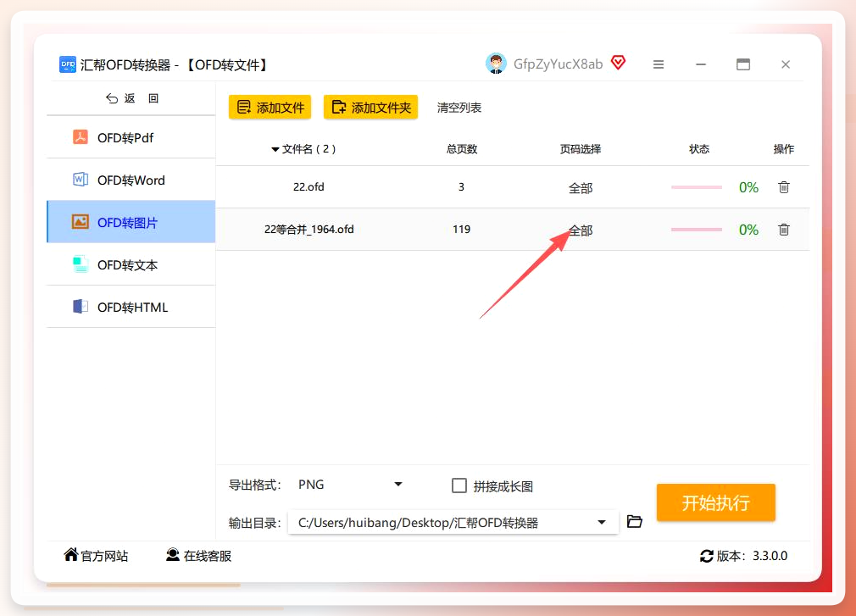Viewport: 856px width, 616px height.
Task: Click page count 3 for 22.ofd
Action: [461, 187]
